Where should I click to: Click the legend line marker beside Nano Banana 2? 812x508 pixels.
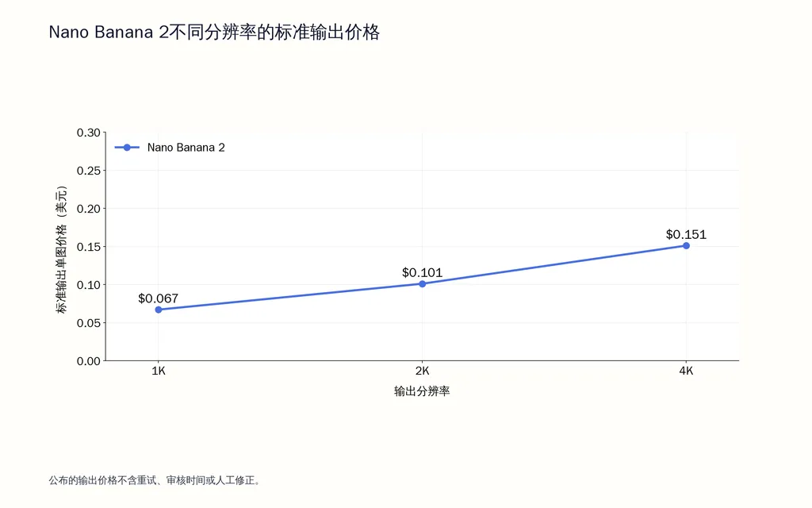[x=127, y=148]
